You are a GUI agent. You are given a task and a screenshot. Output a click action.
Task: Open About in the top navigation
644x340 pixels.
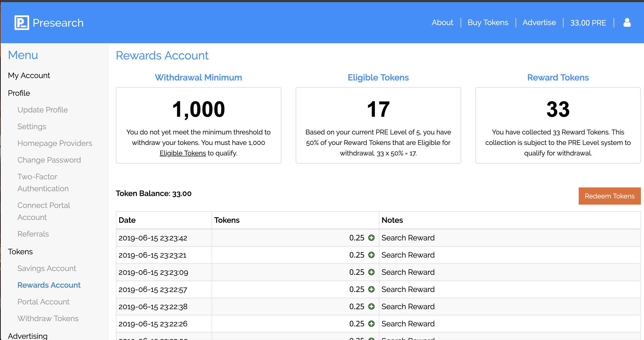(442, 23)
